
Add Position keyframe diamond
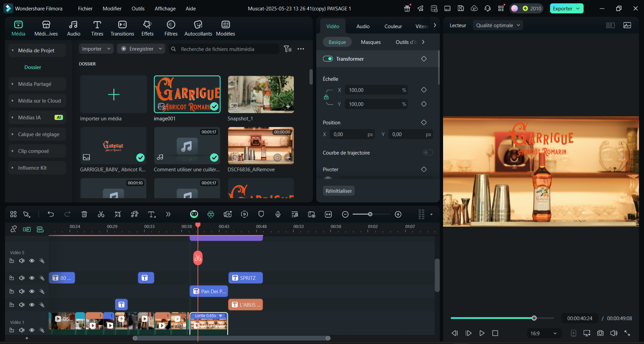tap(424, 122)
